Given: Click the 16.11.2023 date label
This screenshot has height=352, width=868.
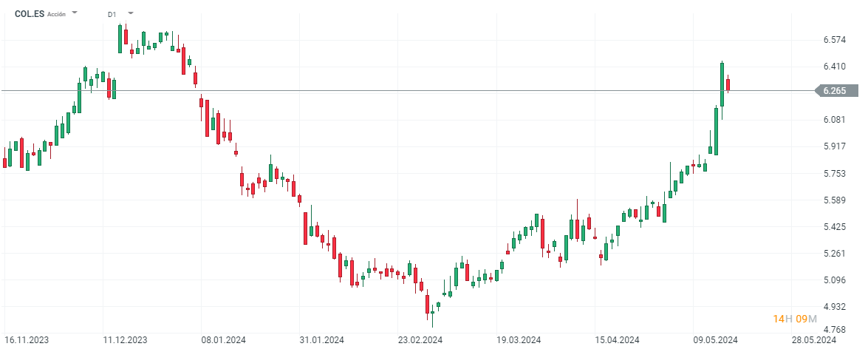Looking at the screenshot, I should pos(27,340).
